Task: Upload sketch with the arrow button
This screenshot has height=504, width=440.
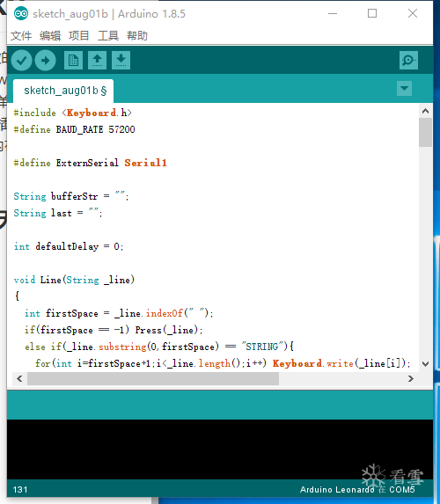Action: click(46, 60)
